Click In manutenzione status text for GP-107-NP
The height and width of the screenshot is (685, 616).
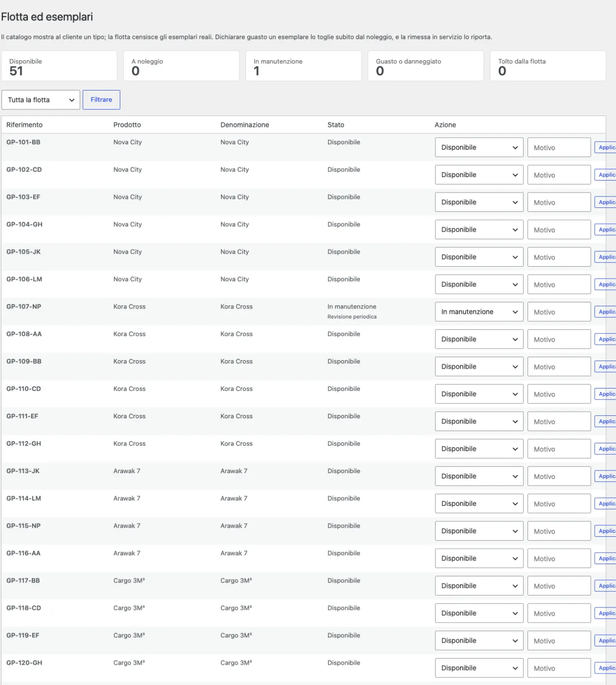(x=352, y=307)
